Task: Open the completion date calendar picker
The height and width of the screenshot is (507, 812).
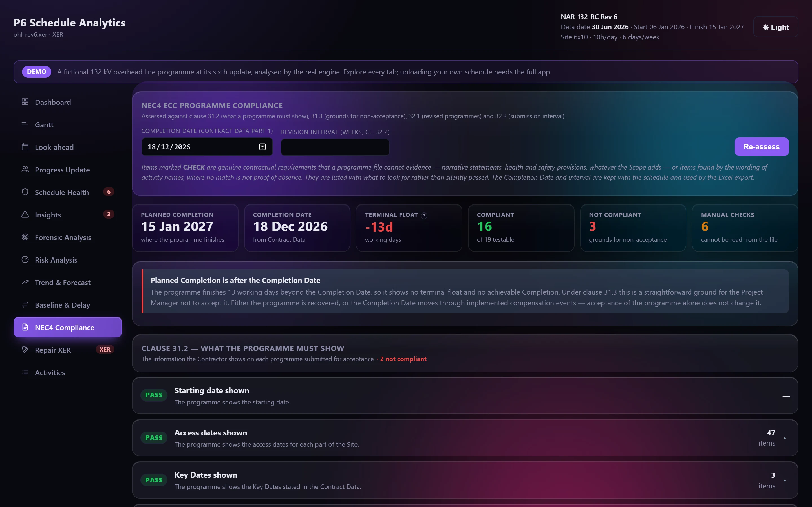Action: 262,147
